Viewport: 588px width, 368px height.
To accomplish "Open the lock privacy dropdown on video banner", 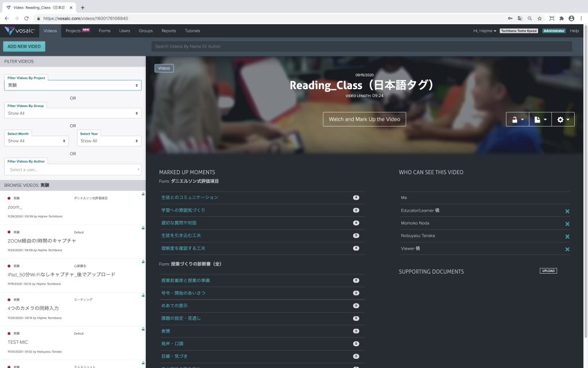I will pyautogui.click(x=517, y=120).
